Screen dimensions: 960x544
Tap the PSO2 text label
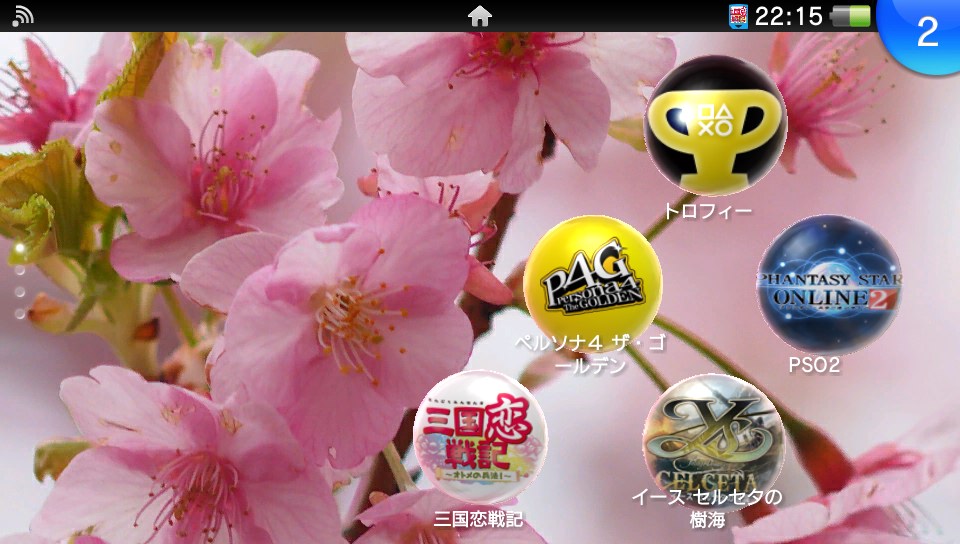point(814,365)
